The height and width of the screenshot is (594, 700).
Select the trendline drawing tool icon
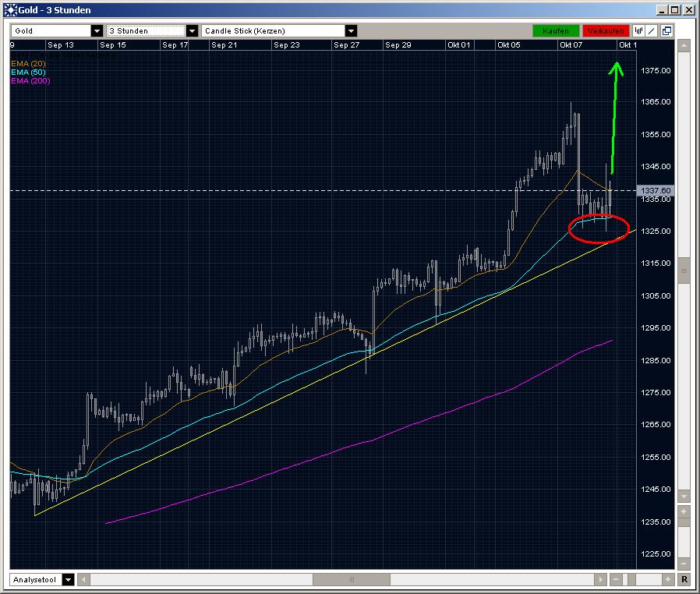pyautogui.click(x=652, y=31)
